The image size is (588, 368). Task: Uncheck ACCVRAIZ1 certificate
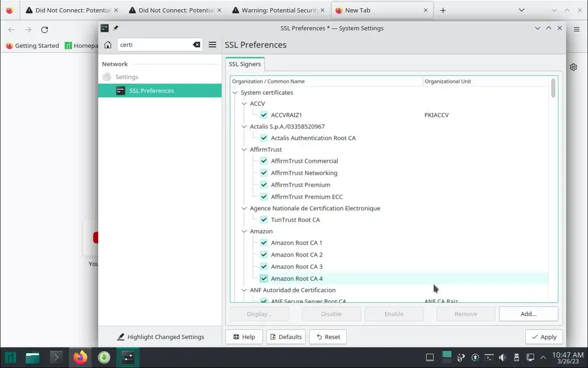(x=264, y=115)
